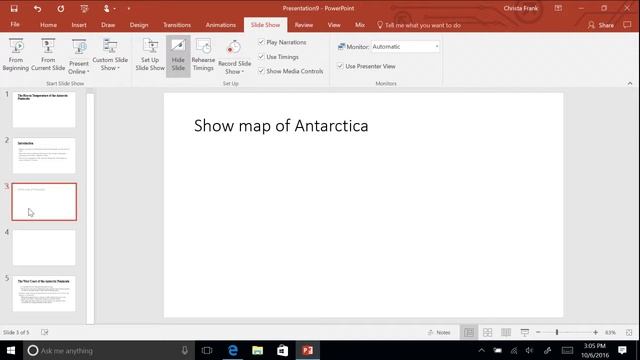Open Monitor Automatic dropdown
Viewport: 640px width, 360px height.
[436, 47]
